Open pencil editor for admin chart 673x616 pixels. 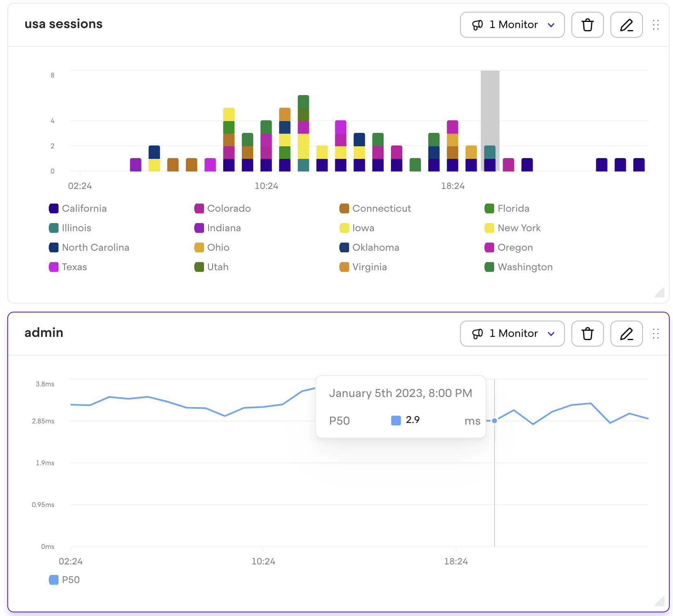[x=626, y=334]
